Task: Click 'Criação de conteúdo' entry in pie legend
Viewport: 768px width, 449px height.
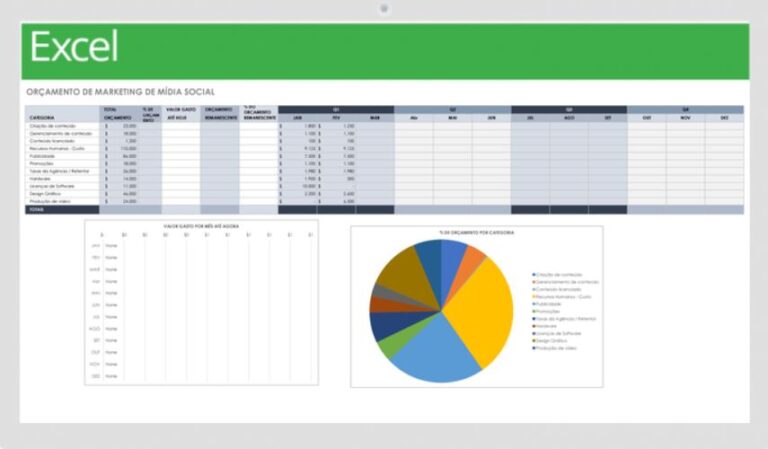Action: [559, 275]
